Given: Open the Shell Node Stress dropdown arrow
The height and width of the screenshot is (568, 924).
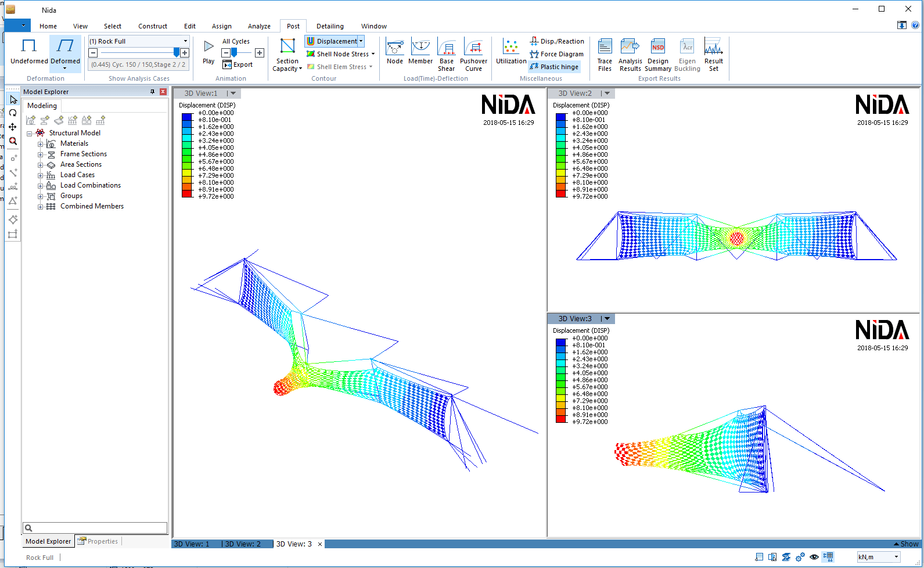Looking at the screenshot, I should [x=373, y=54].
